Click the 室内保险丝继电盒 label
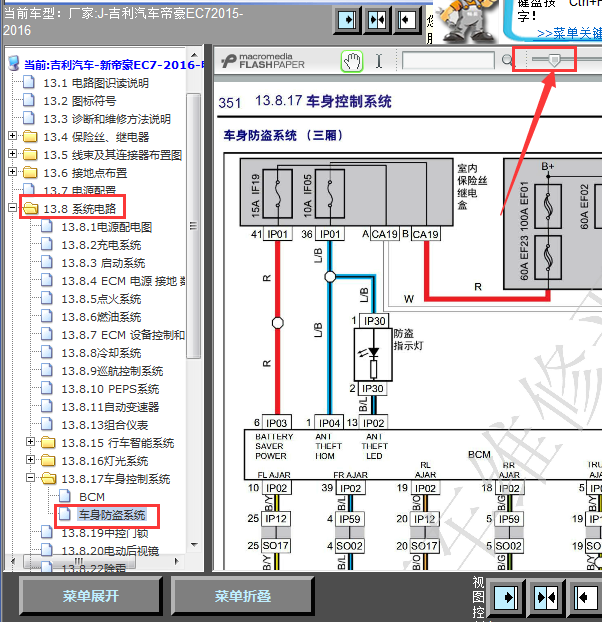This screenshot has height=622, width=602. click(472, 186)
